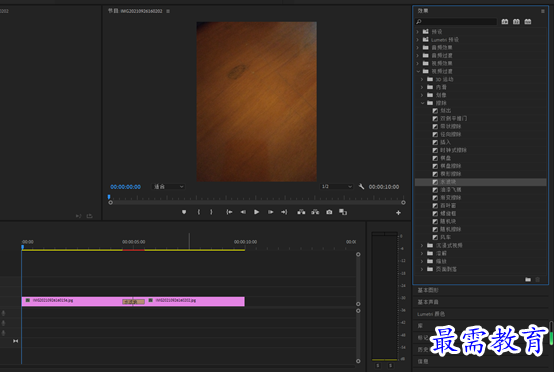Open the 信息 panel tab
The height and width of the screenshot is (372, 554).
tap(423, 361)
